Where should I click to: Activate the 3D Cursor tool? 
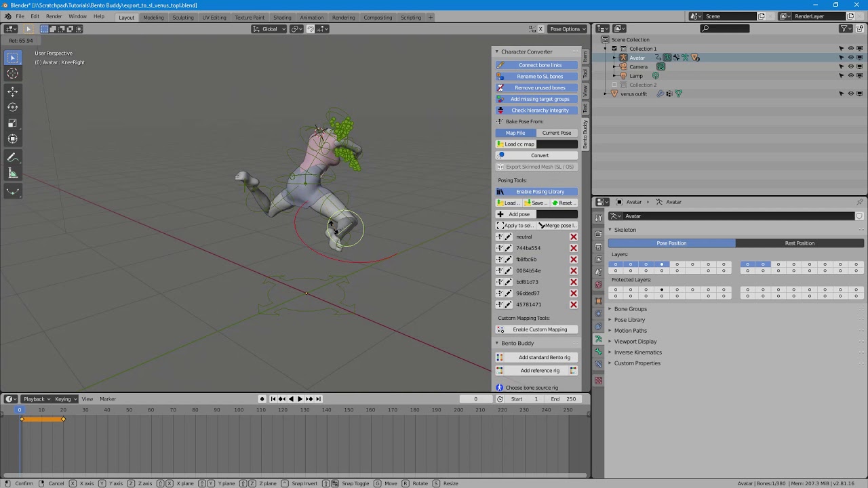[13, 74]
